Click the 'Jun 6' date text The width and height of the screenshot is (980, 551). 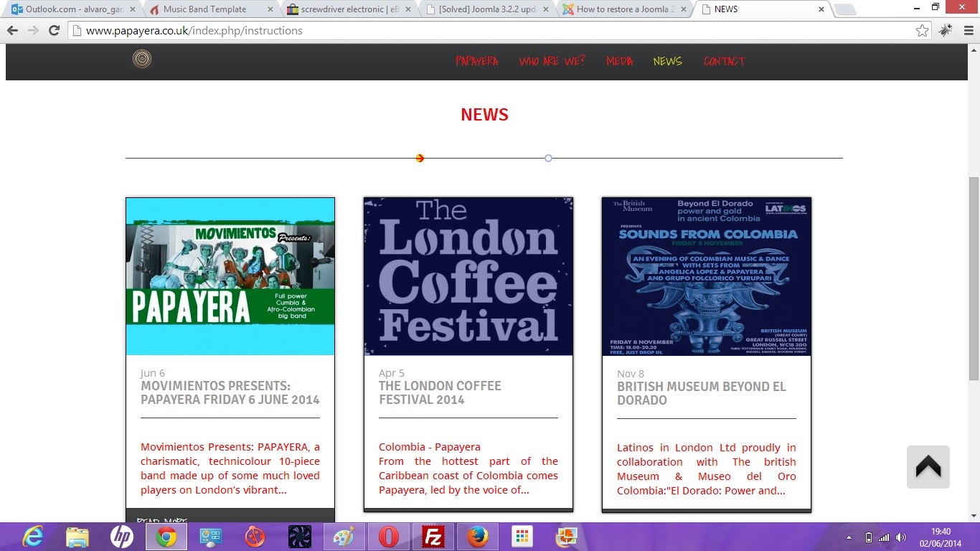(153, 373)
